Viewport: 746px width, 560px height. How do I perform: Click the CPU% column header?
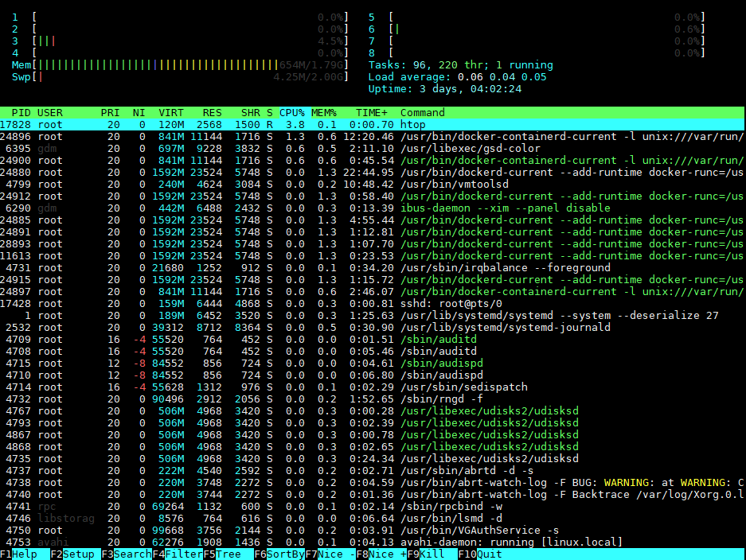pos(292,113)
